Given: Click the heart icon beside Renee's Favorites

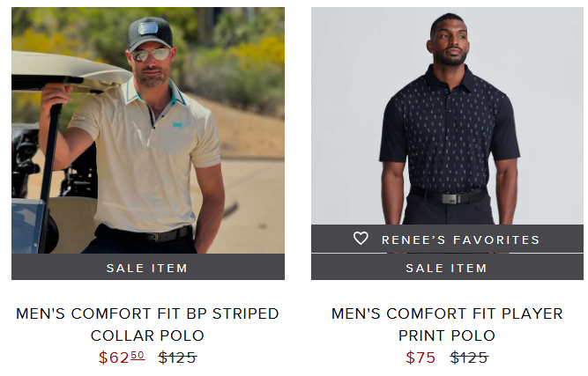Looking at the screenshot, I should pyautogui.click(x=361, y=239).
